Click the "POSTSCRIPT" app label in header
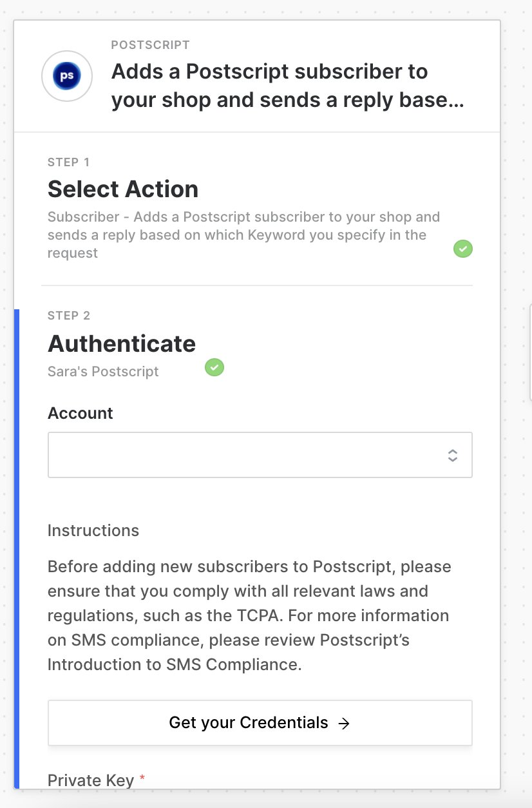Viewport: 532px width, 808px height. [x=150, y=45]
